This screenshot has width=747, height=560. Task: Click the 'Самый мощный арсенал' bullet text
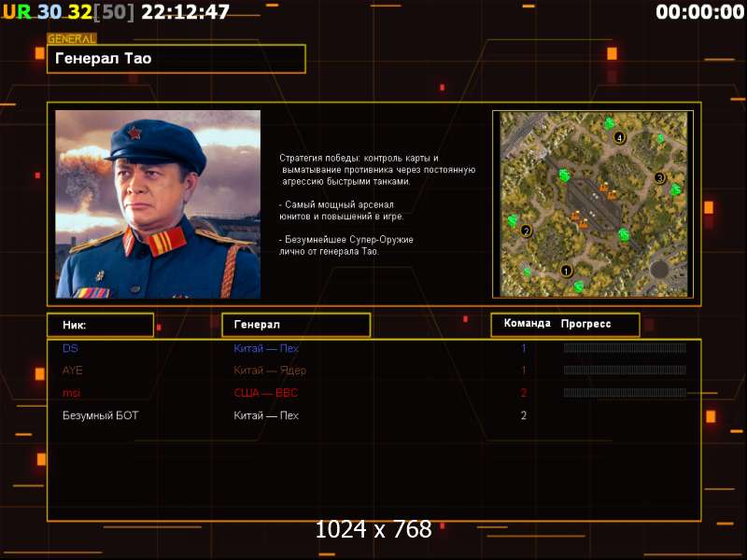341,211
